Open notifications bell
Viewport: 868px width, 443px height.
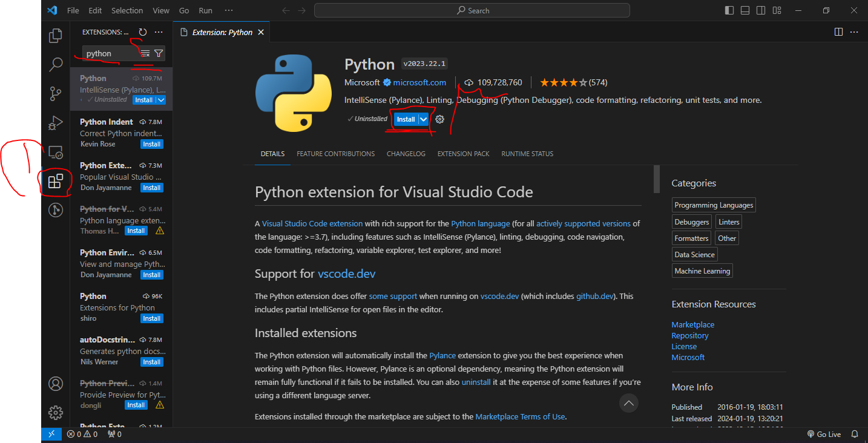pos(855,434)
